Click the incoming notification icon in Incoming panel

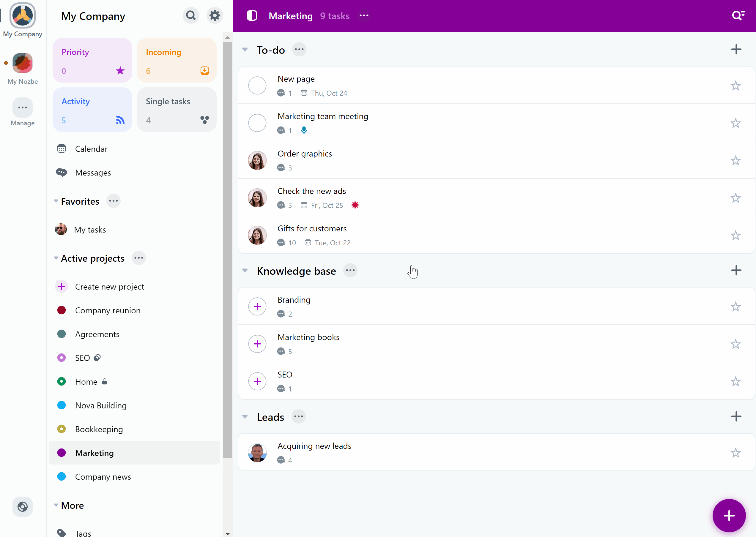pyautogui.click(x=205, y=70)
